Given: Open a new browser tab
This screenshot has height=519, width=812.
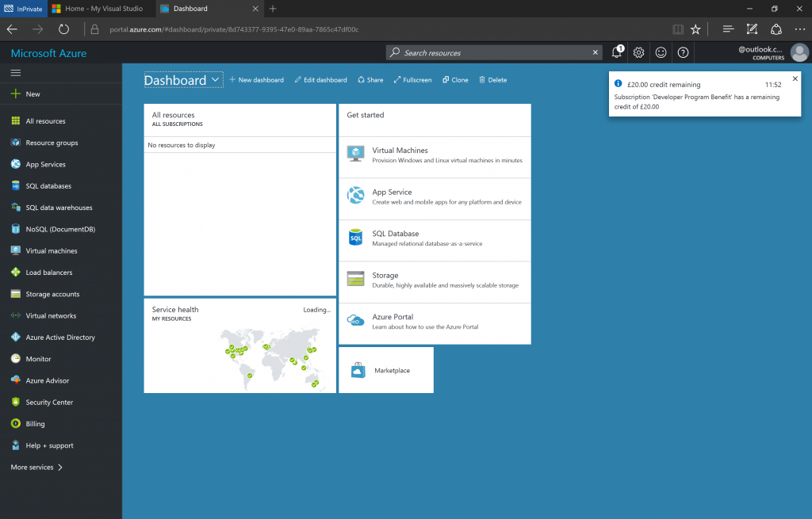Looking at the screenshot, I should (x=273, y=9).
